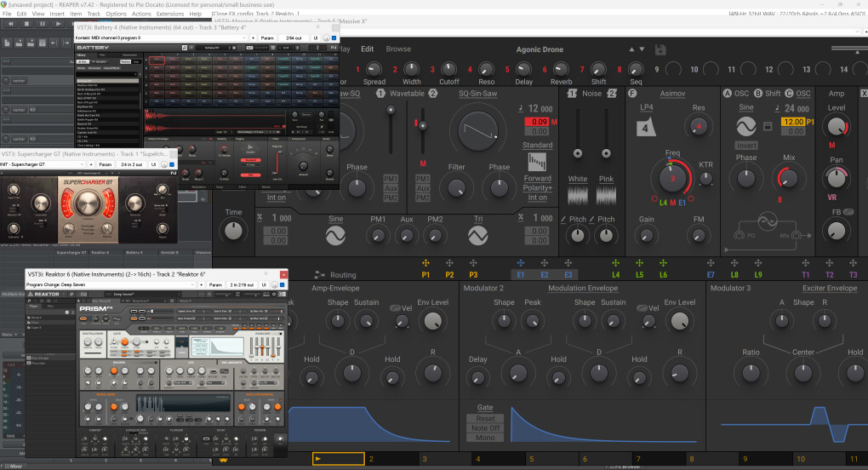Click the LP4 filter type icon
The image size is (868, 470).
[646, 126]
